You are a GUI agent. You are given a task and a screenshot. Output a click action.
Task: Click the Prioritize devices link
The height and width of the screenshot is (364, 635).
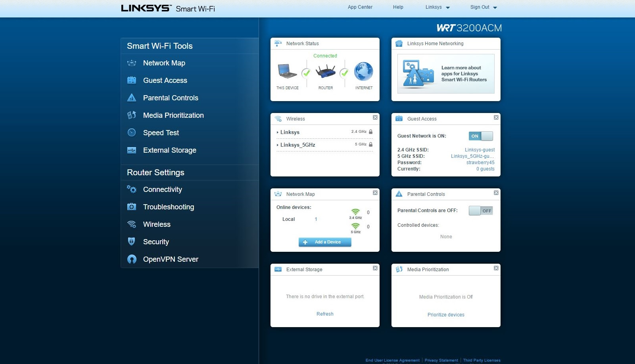point(446,315)
